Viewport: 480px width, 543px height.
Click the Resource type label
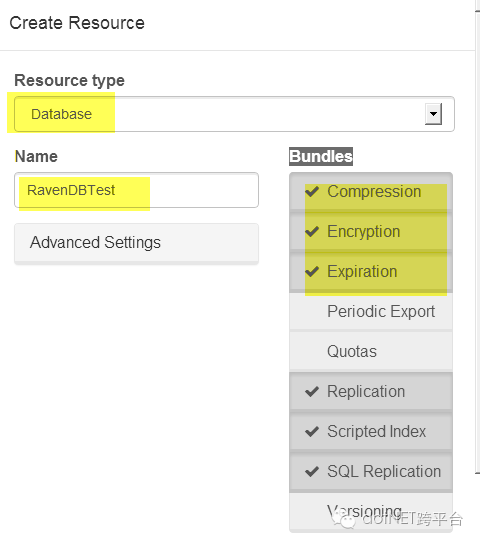pos(69,81)
